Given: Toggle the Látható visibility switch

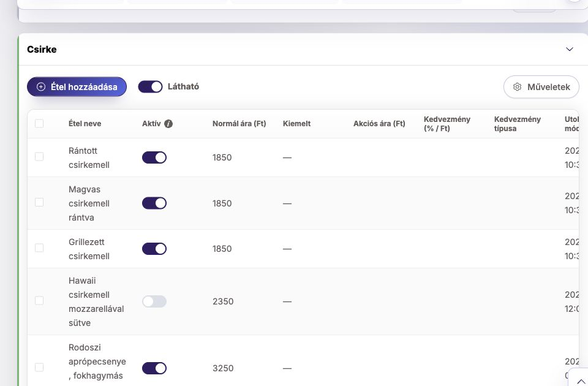Looking at the screenshot, I should (x=151, y=86).
